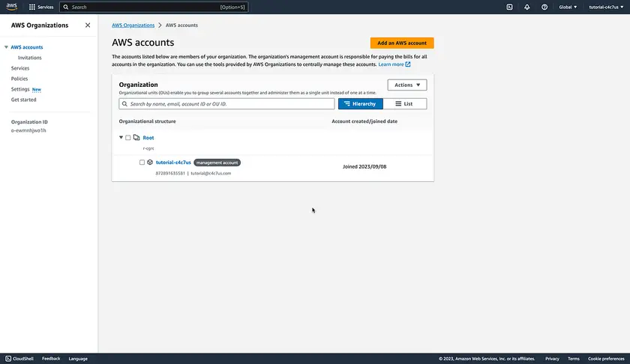
Task: Click the tutorial-c4c7us account cube icon
Action: click(x=150, y=162)
